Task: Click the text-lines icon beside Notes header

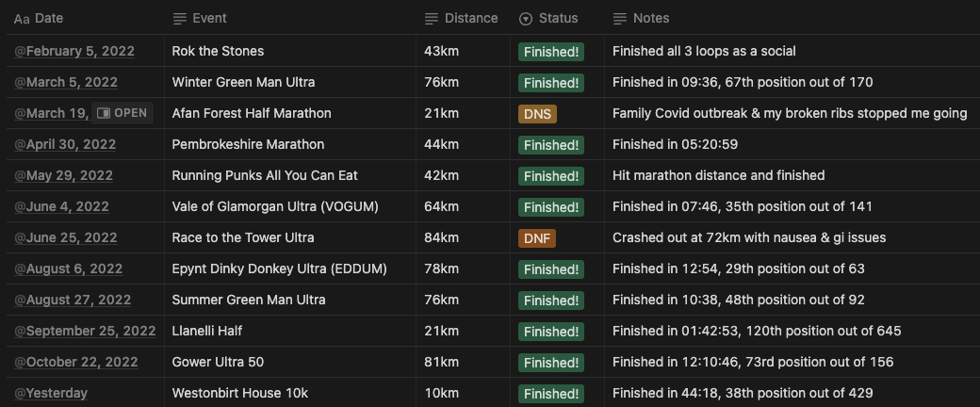Action: pos(620,19)
